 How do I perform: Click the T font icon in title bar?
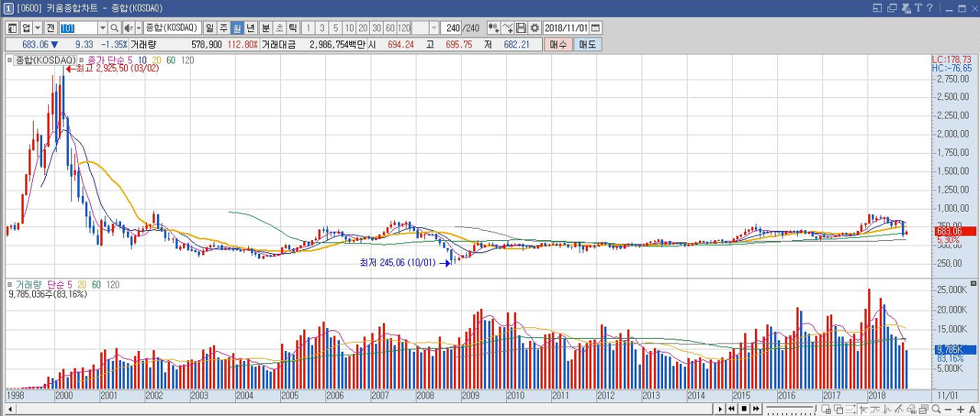tap(918, 8)
